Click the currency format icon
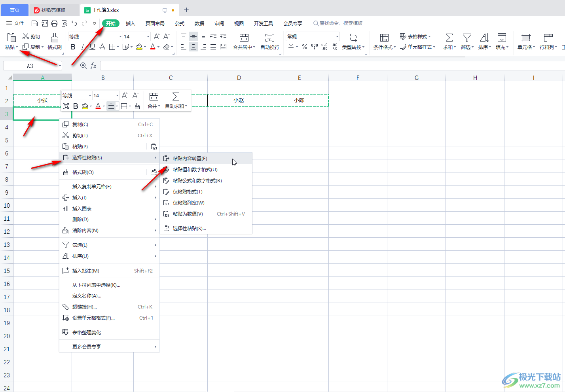This screenshot has height=392, width=565. 291,47
